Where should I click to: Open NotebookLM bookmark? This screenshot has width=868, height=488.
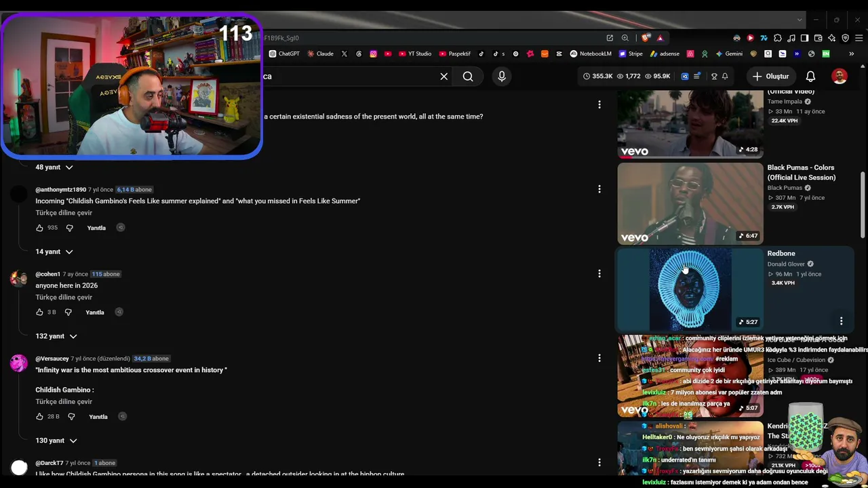(591, 54)
